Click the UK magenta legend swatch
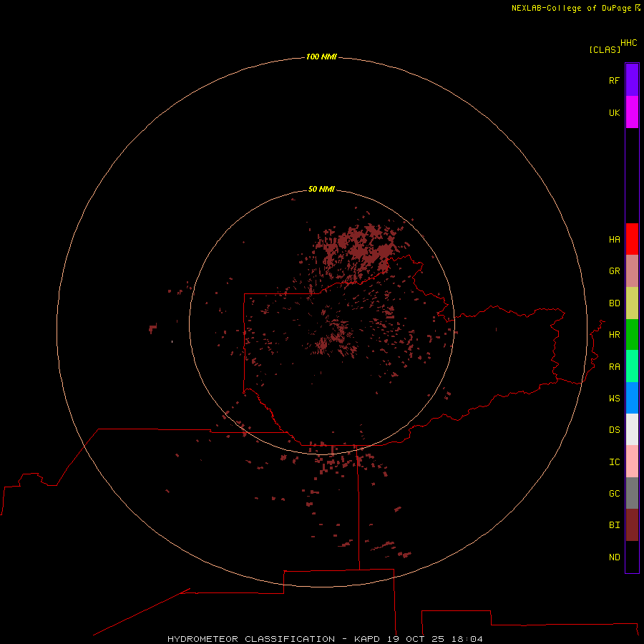644x644 pixels. coord(632,112)
